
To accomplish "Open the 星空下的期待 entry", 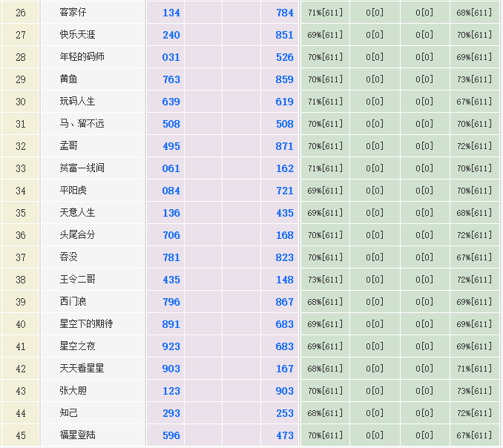I will click(x=86, y=324).
